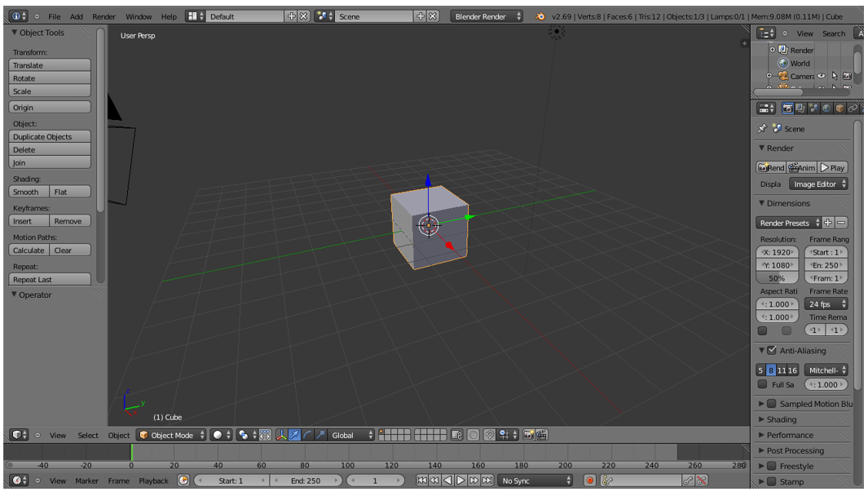This screenshot has height=496, width=868.
Task: Click the Duplicate Objects button
Action: point(50,137)
